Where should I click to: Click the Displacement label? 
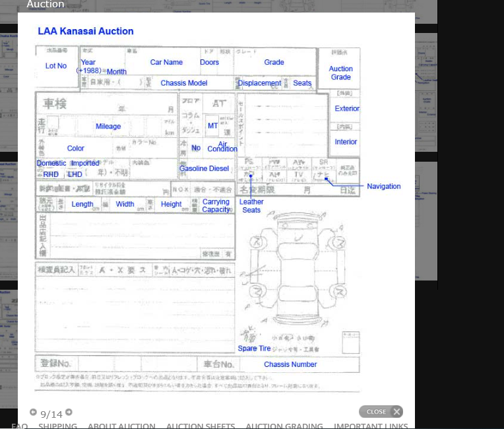click(259, 83)
